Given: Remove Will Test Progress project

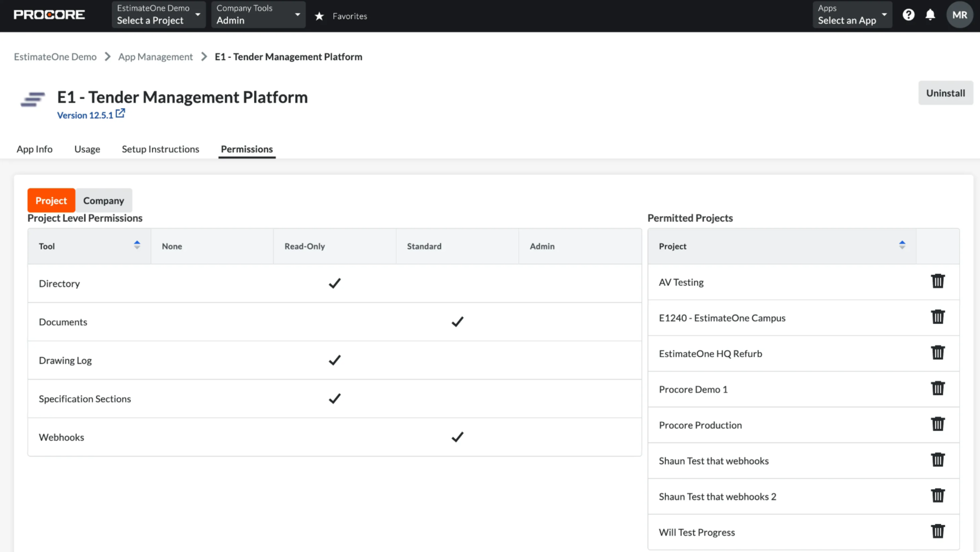Looking at the screenshot, I should (x=937, y=531).
